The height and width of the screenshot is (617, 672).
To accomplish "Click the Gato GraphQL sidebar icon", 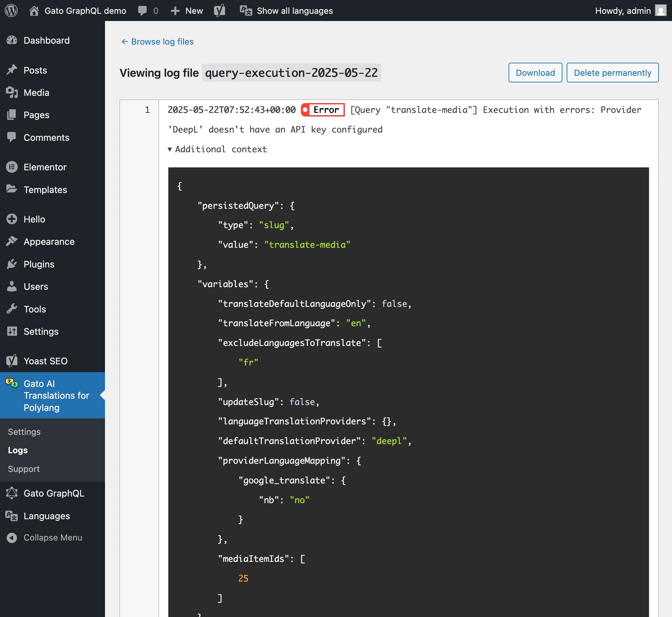I will (x=12, y=493).
